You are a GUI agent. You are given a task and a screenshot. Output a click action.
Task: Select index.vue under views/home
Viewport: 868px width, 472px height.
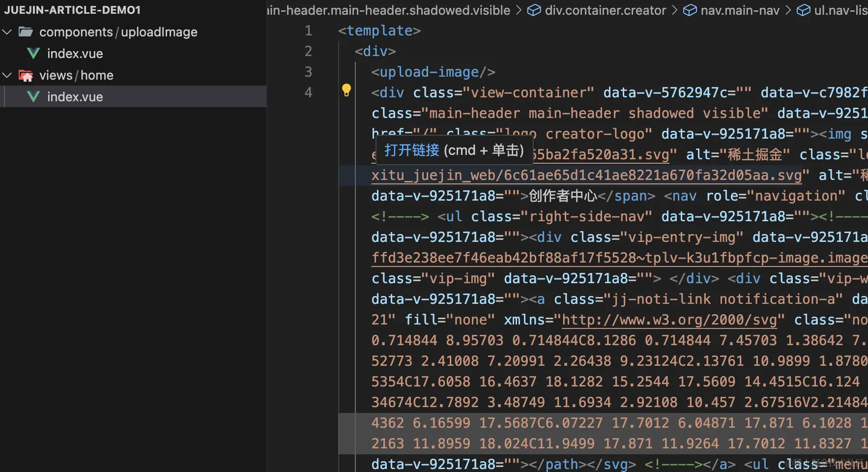(133, 97)
